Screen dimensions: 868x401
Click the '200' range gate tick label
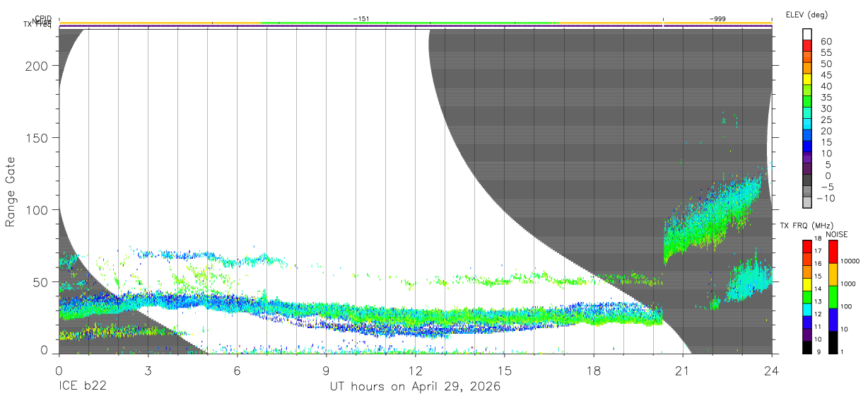pos(37,66)
